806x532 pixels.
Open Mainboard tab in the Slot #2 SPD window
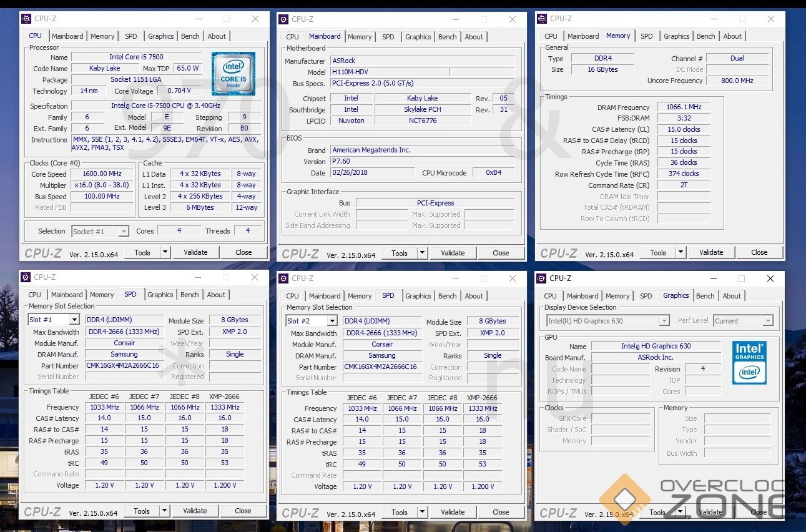tap(325, 296)
